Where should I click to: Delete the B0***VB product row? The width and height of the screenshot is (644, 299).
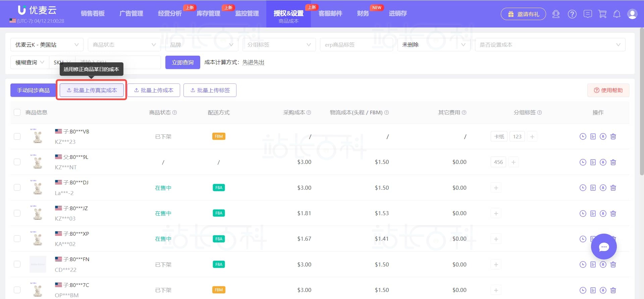click(x=613, y=136)
